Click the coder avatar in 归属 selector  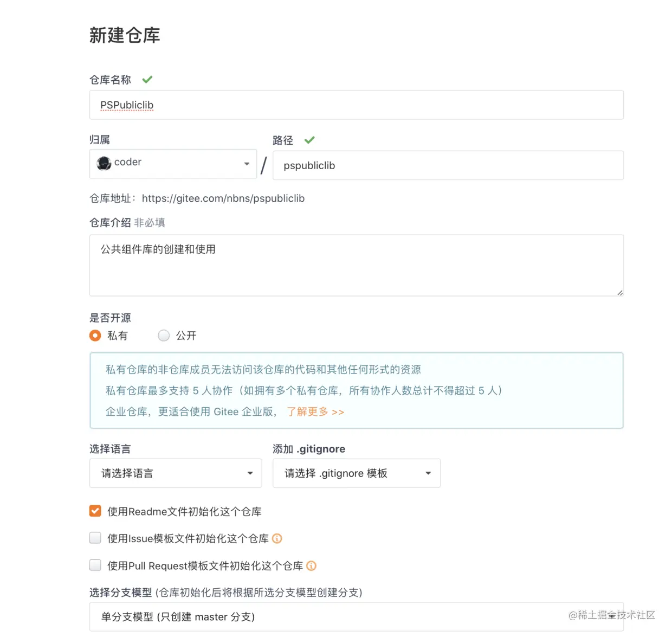(104, 163)
